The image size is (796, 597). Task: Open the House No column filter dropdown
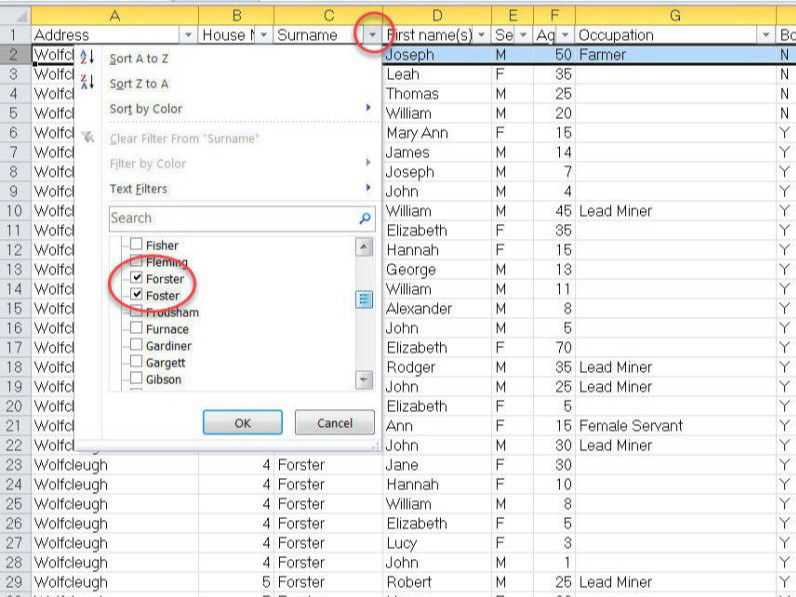pos(264,35)
